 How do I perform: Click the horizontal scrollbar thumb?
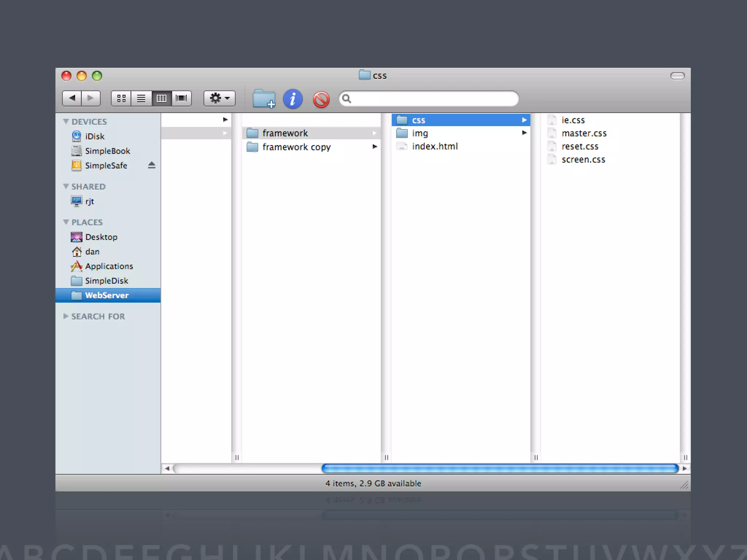pyautogui.click(x=500, y=468)
